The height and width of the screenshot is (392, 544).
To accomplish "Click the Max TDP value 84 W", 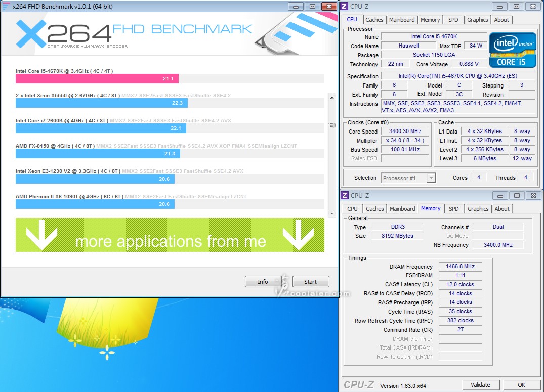I will [x=476, y=46].
